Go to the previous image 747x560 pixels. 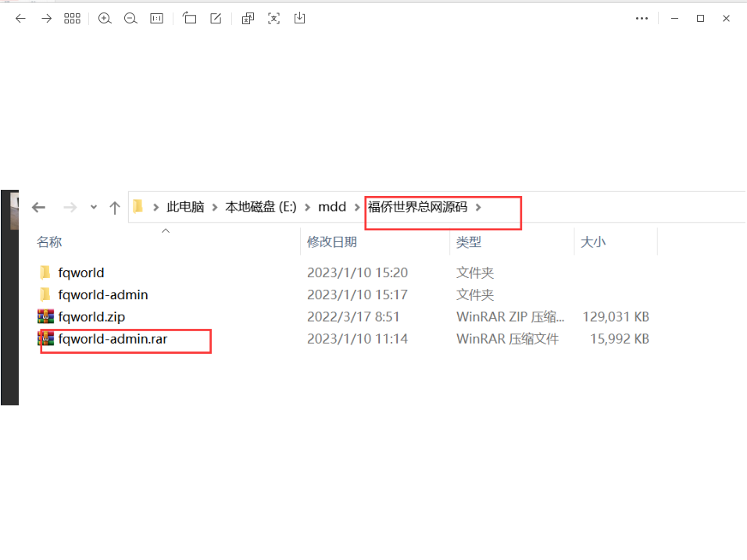tap(20, 18)
